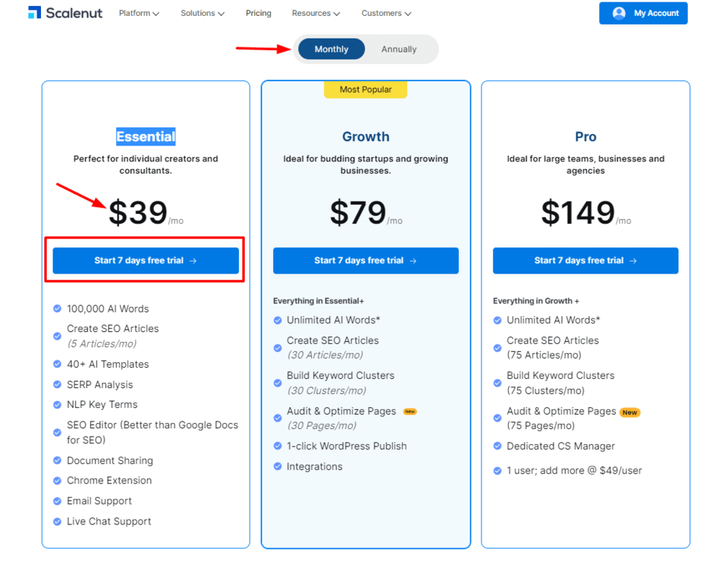Screen dimensions: 728x567
Task: Select the Pricing menu item
Action: [x=258, y=13]
